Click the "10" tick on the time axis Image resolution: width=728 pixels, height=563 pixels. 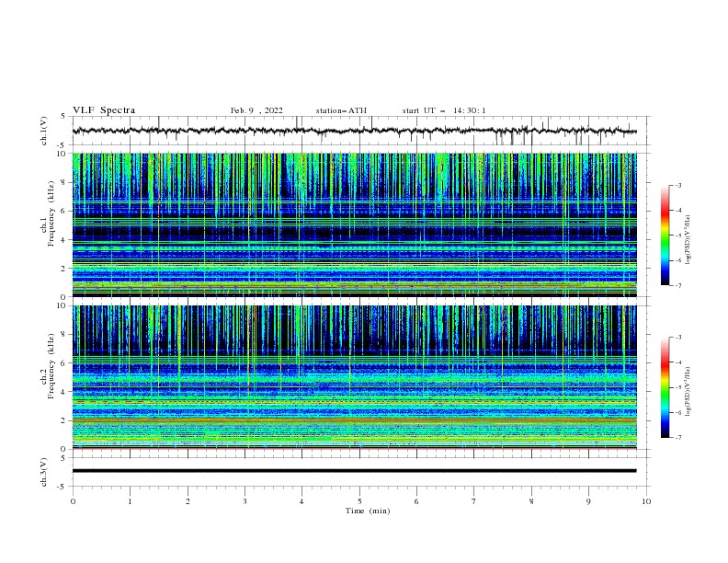tap(646, 501)
